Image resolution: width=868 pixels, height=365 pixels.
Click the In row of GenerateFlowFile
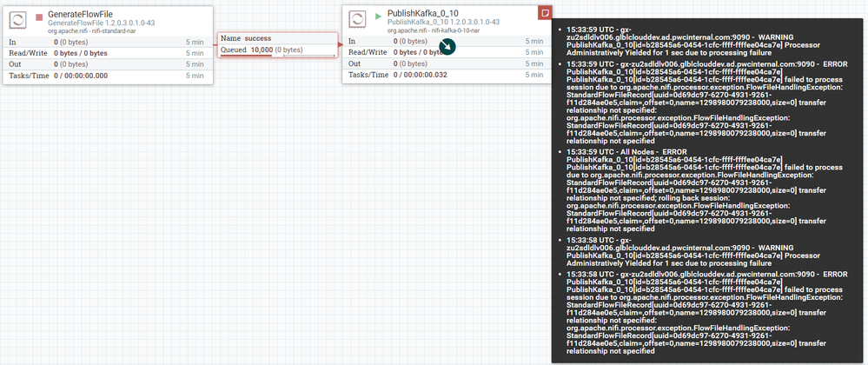[108, 42]
